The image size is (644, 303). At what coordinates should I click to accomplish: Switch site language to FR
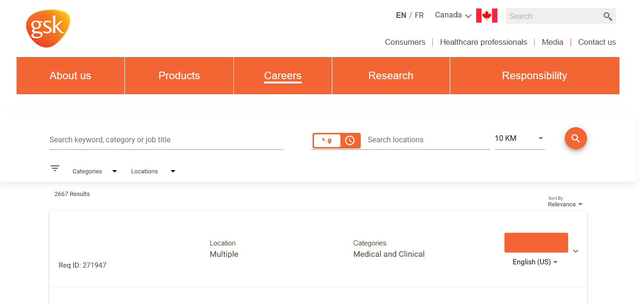click(419, 16)
